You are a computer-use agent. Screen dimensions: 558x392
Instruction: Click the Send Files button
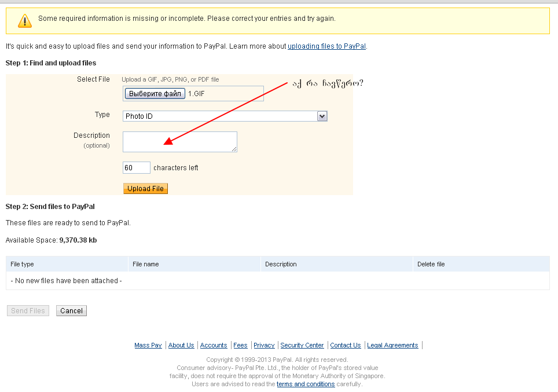pyautogui.click(x=28, y=310)
